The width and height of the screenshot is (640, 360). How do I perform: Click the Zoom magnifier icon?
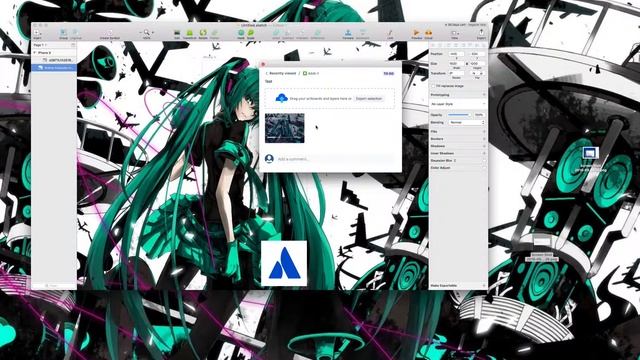(x=147, y=32)
